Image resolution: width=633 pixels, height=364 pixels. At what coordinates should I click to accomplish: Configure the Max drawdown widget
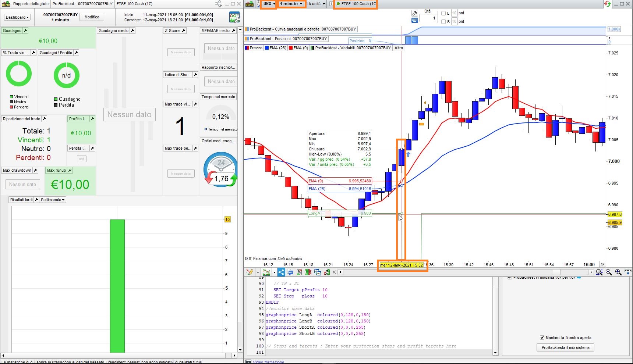point(35,170)
